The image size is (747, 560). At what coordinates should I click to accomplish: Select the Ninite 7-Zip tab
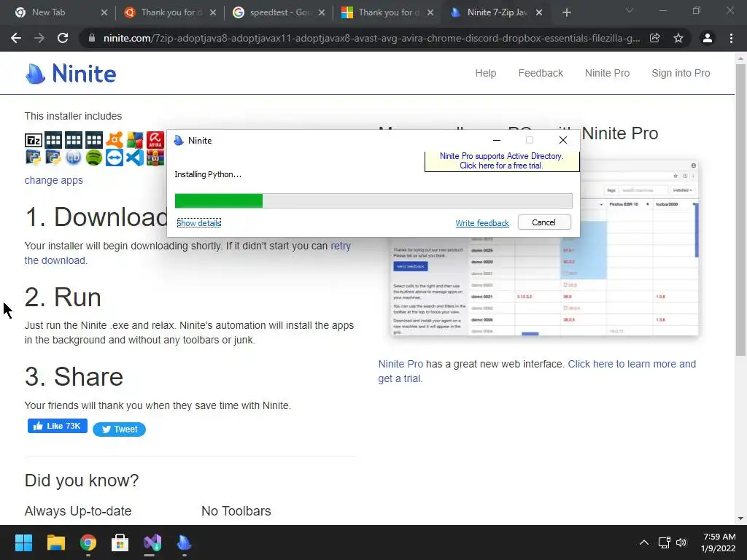(x=496, y=13)
